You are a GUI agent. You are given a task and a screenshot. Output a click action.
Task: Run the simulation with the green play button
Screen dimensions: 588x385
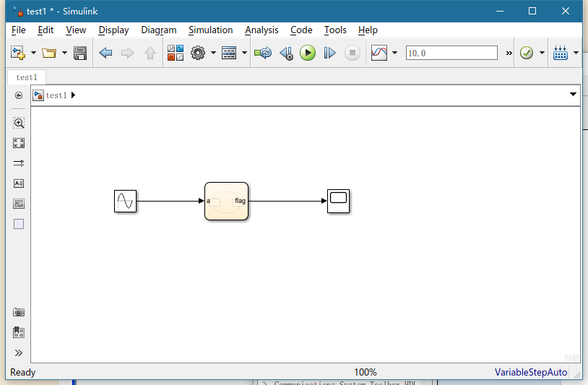point(308,53)
